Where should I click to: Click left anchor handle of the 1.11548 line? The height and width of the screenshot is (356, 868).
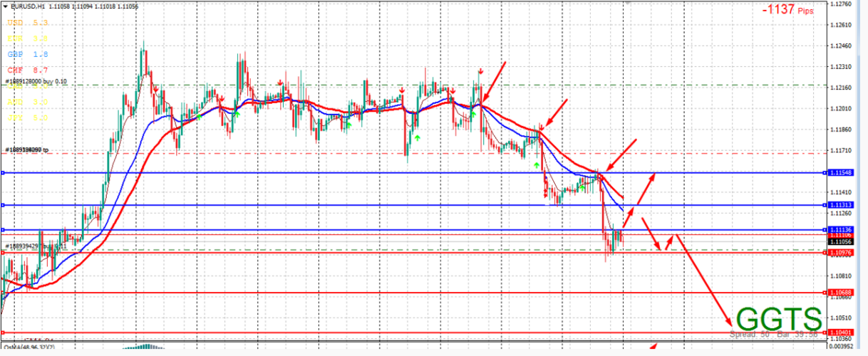[3, 173]
